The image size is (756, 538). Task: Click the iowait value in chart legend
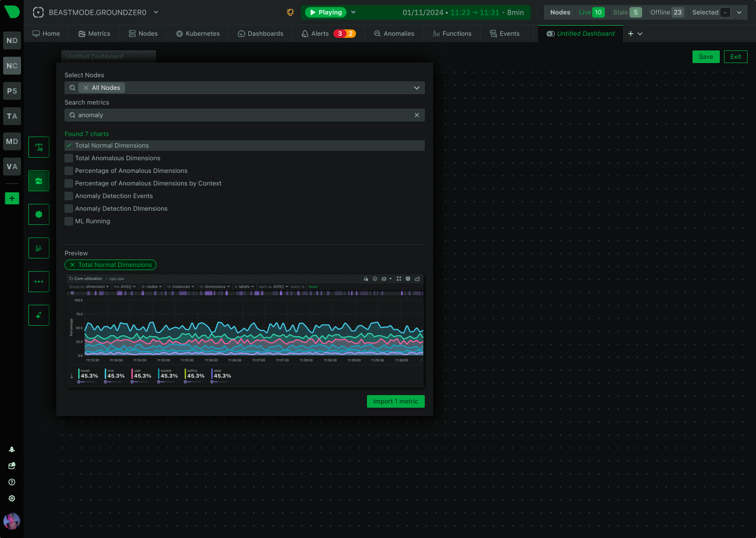[x=88, y=375]
